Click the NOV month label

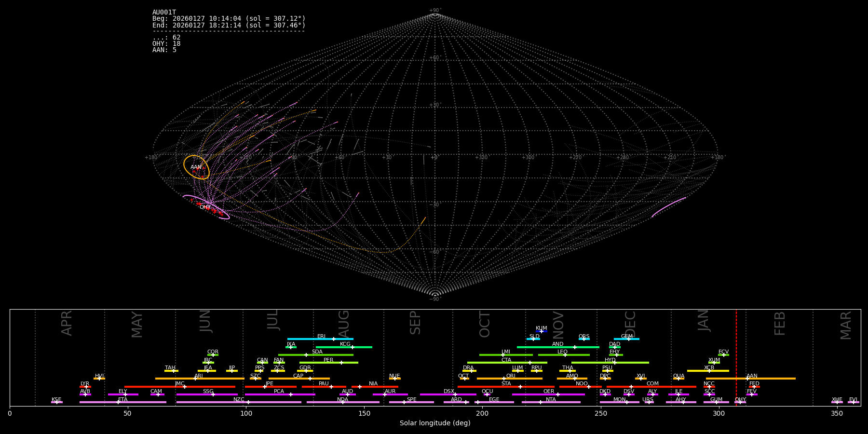coord(558,325)
